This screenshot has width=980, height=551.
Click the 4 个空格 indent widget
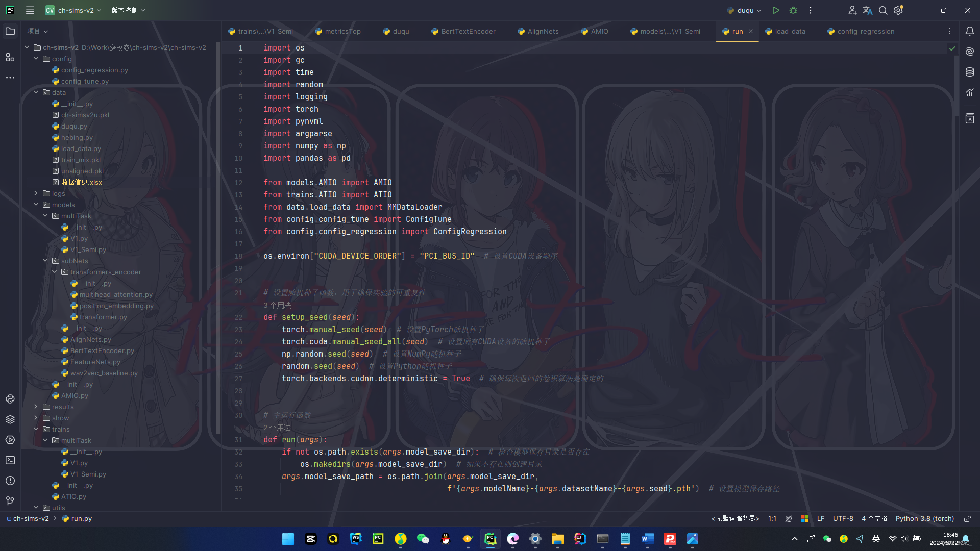pos(874,519)
